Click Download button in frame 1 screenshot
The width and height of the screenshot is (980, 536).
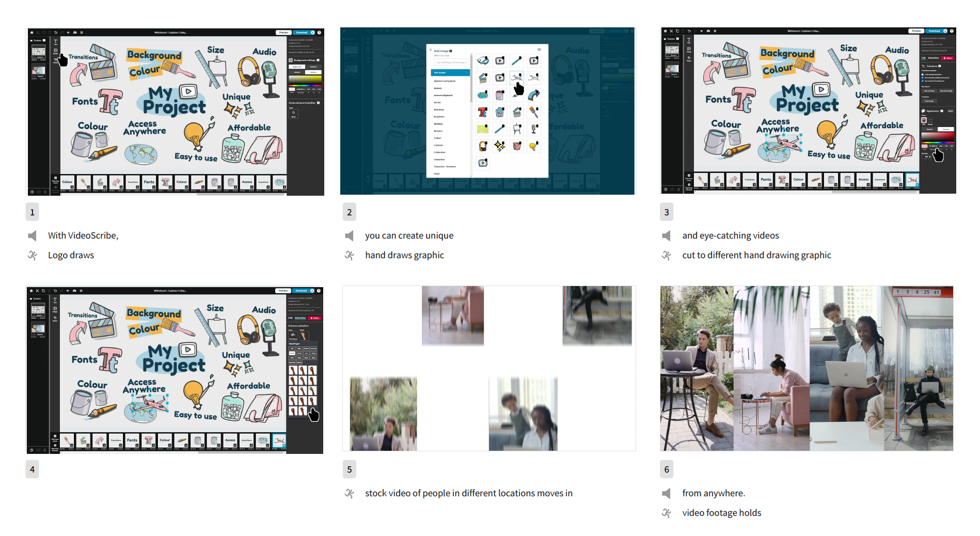304,33
